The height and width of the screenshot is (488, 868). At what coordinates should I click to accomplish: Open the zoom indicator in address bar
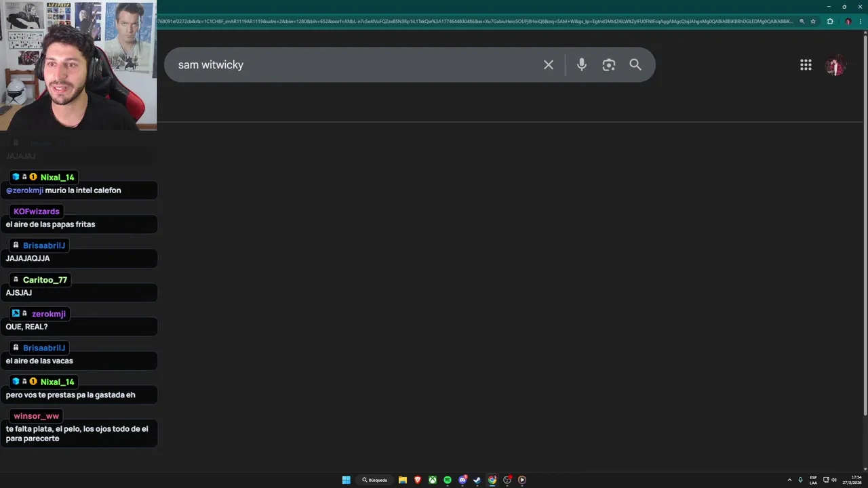[x=802, y=22]
